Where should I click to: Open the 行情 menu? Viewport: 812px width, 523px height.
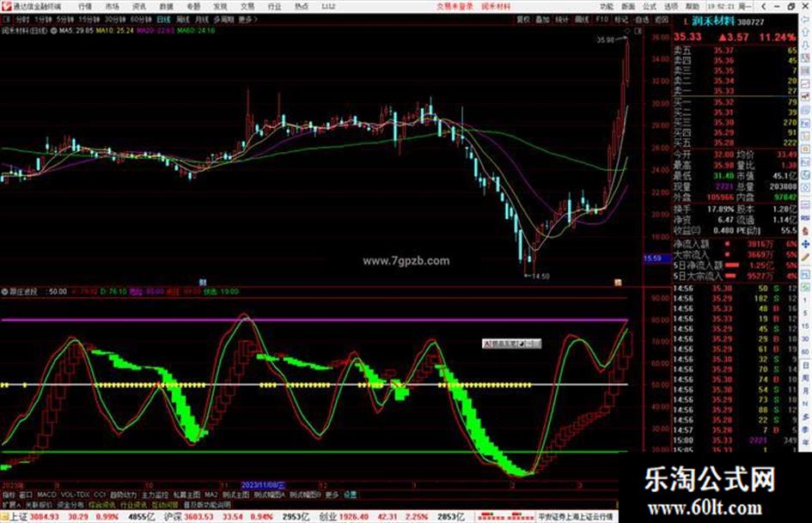click(x=85, y=6)
